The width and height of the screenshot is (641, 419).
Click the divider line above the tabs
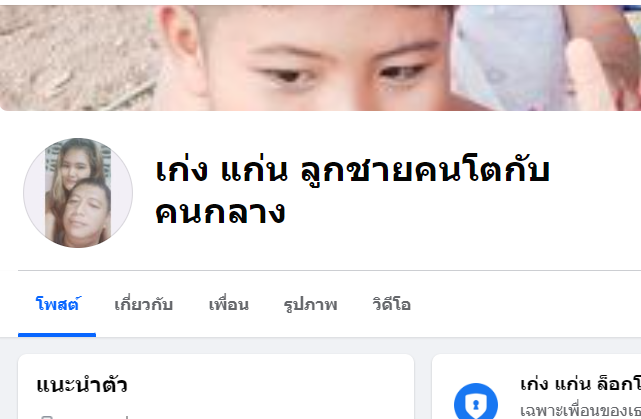329,270
